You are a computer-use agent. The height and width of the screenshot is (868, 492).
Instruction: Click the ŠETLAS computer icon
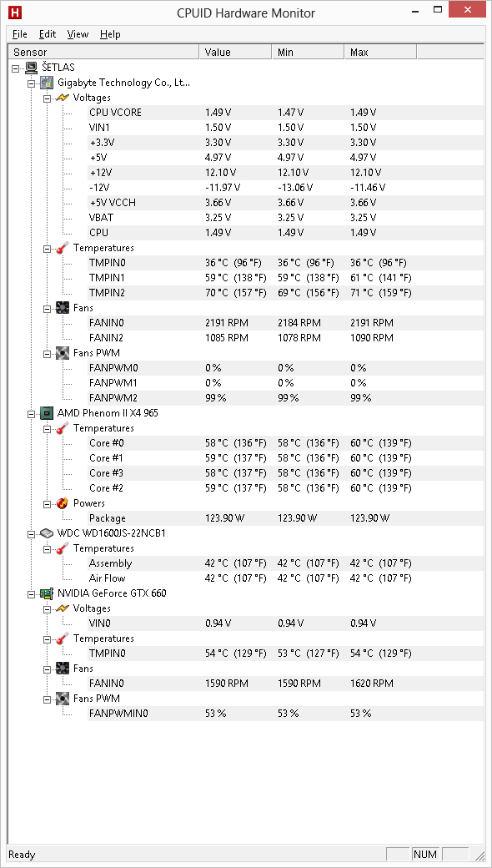[32, 68]
